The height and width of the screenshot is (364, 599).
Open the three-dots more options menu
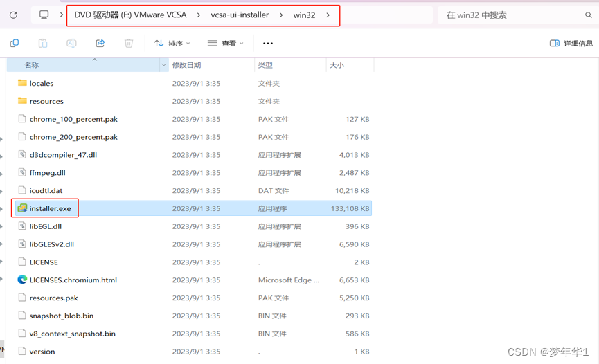(268, 43)
